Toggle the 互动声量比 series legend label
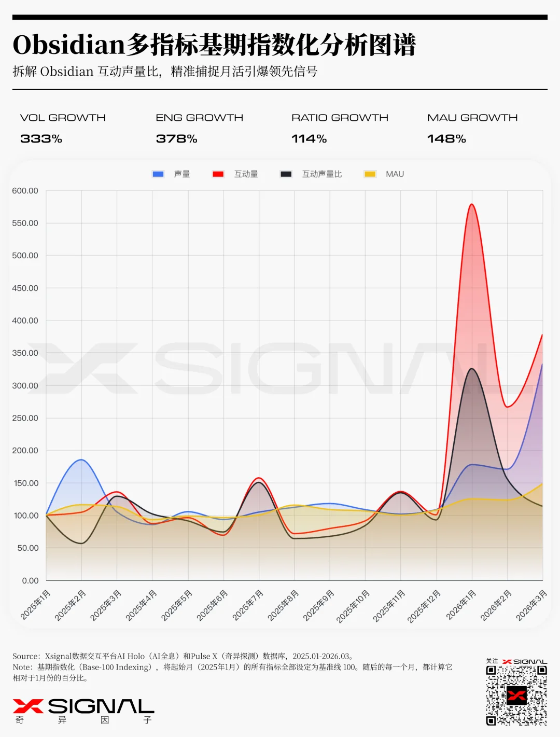The height and width of the screenshot is (737, 560). click(321, 174)
